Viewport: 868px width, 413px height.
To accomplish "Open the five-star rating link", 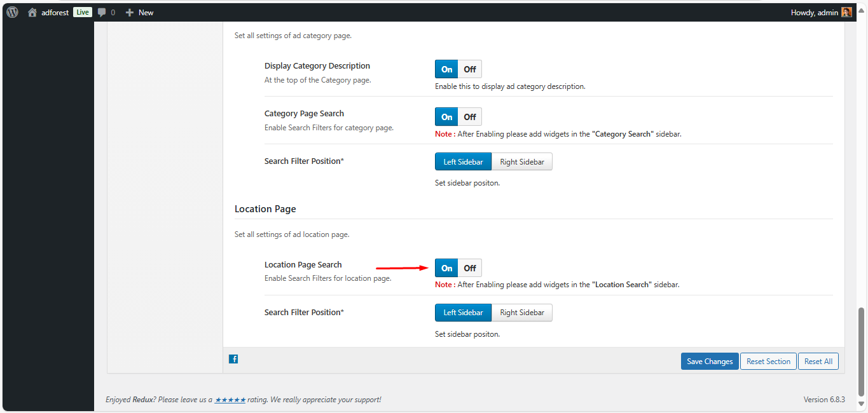I will (x=230, y=400).
